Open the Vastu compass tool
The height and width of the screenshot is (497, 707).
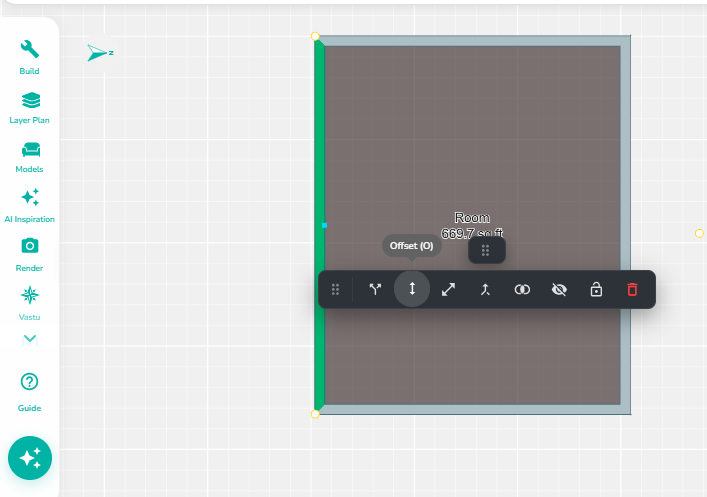29,304
